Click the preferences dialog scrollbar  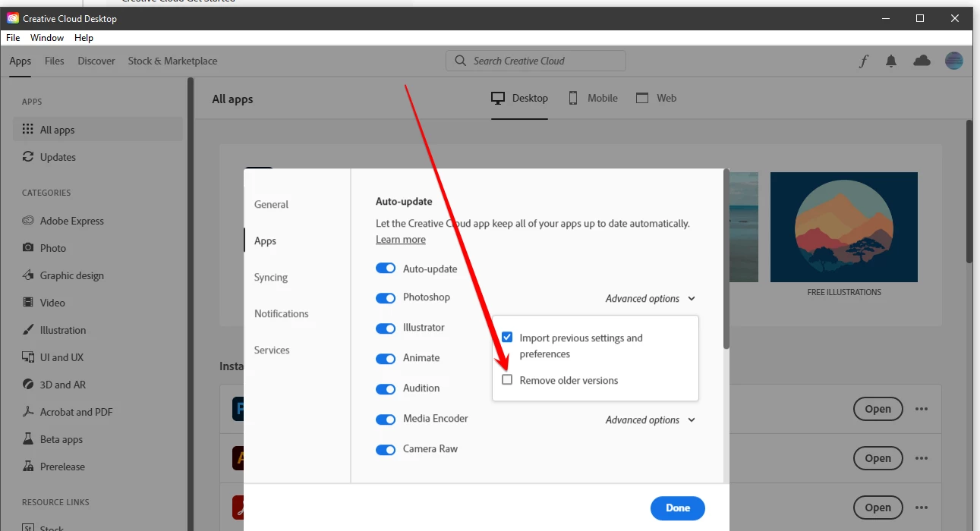tap(726, 259)
